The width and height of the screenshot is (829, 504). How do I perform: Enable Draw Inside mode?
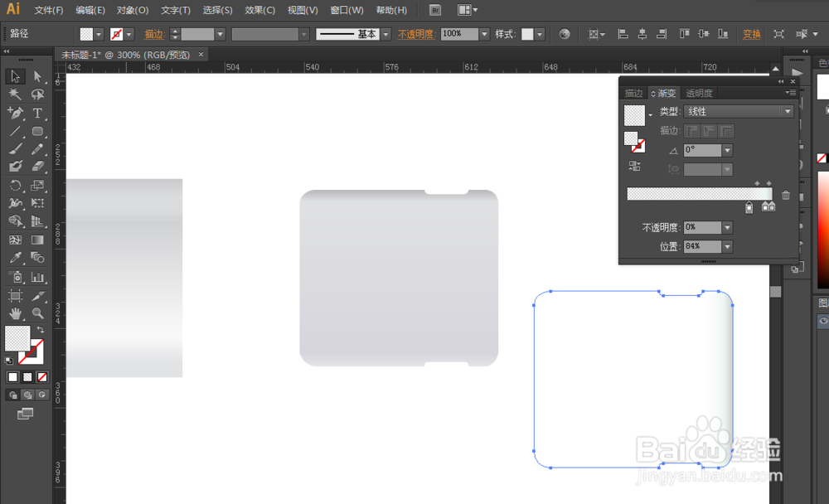tap(42, 395)
